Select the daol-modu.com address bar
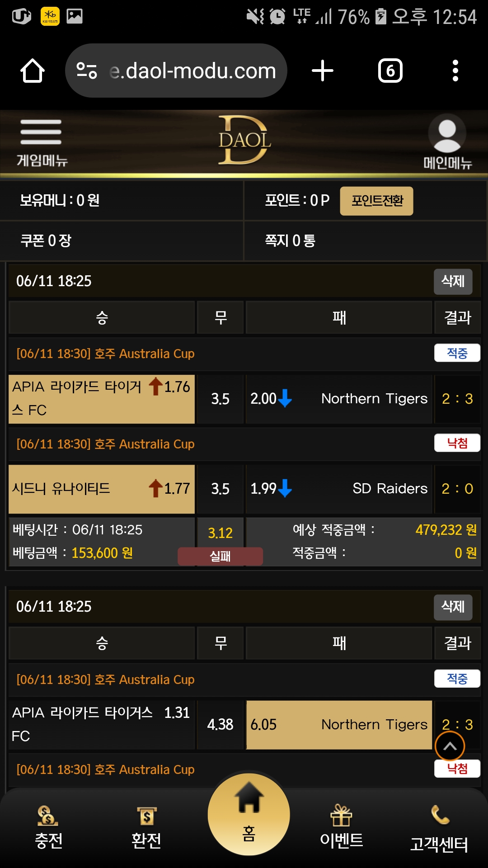The height and width of the screenshot is (868, 488). [176, 71]
